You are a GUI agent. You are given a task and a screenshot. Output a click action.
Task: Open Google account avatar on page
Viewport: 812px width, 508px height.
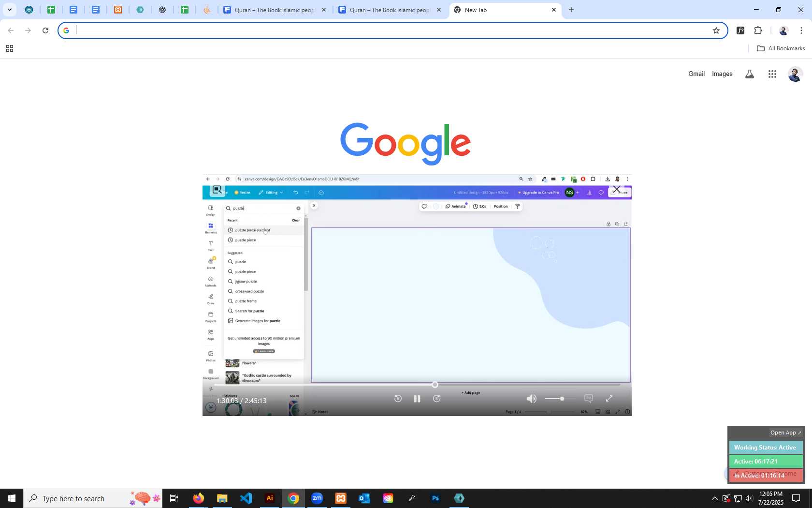click(x=795, y=74)
